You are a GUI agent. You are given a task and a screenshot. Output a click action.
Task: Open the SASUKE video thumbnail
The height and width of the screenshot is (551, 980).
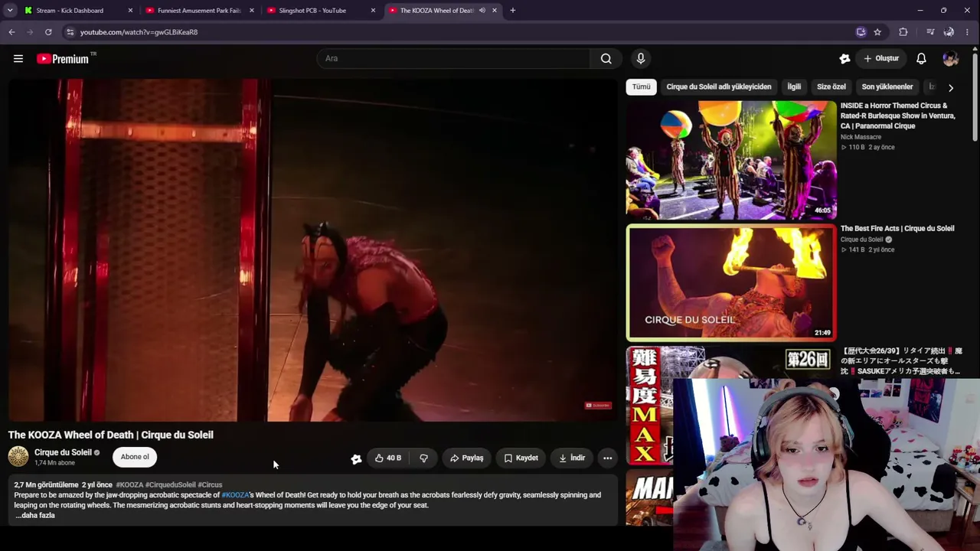point(649,406)
